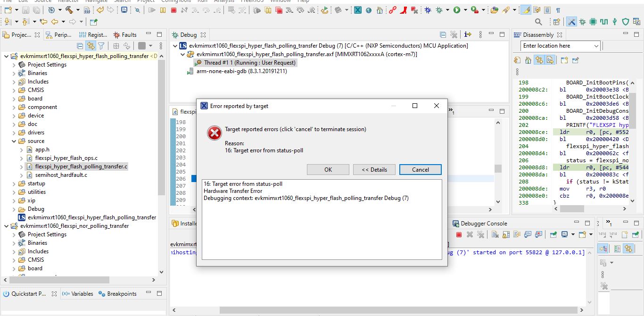This screenshot has height=316, width=644.
Task: Toggle Link with Editor in Project Explorer
Action: click(90, 46)
